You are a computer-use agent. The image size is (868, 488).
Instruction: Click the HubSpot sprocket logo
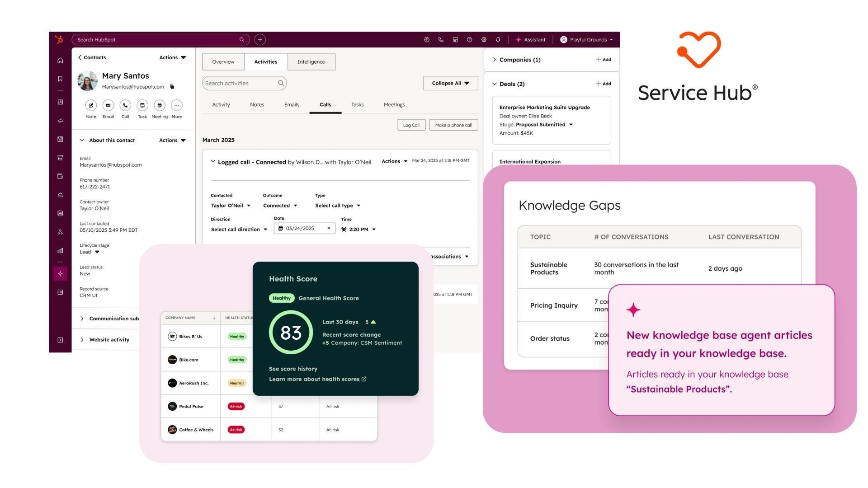[59, 40]
